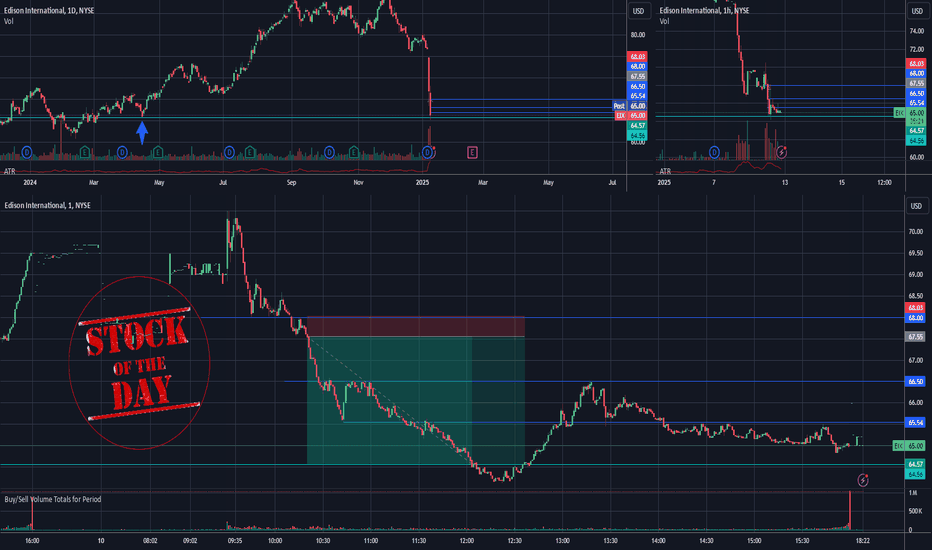932x550 pixels.
Task: Open the USD currency selector on the 1-minute chart
Action: click(x=916, y=206)
